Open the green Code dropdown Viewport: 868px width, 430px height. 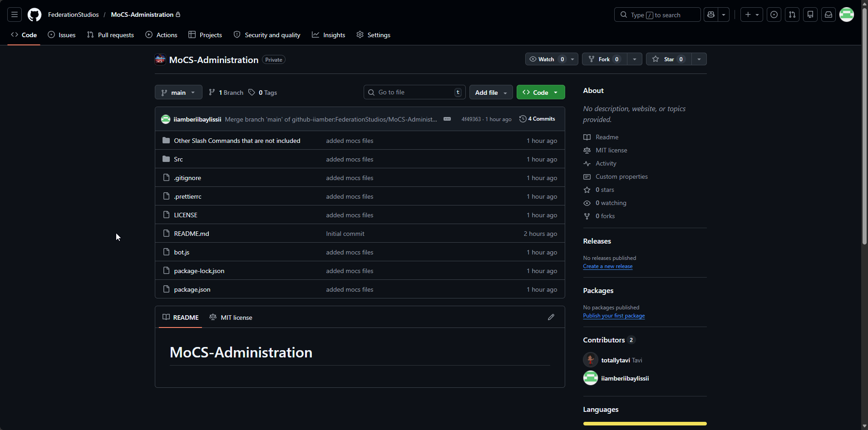[540, 92]
